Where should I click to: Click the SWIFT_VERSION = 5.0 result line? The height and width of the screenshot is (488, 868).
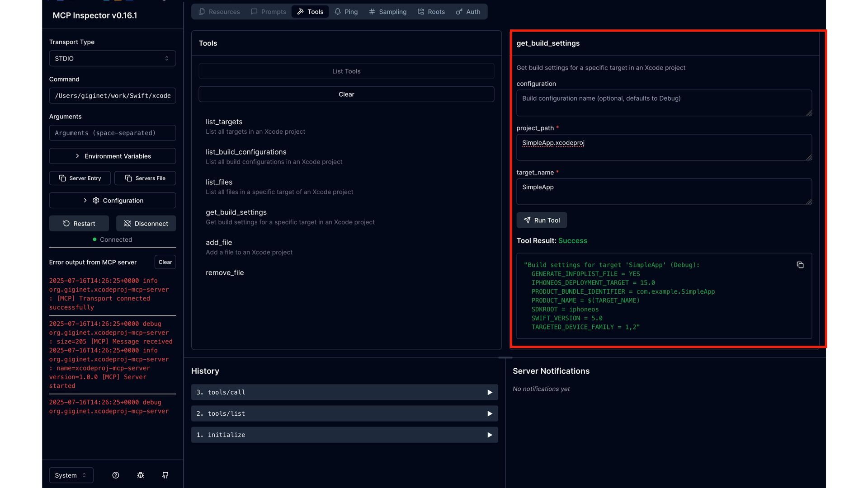click(x=567, y=318)
